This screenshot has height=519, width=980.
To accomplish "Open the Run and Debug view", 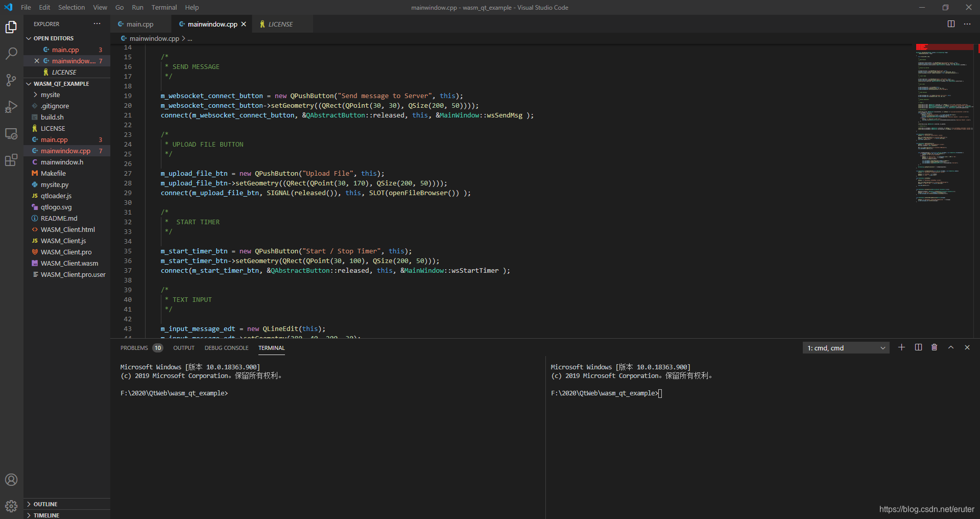I will (x=11, y=107).
